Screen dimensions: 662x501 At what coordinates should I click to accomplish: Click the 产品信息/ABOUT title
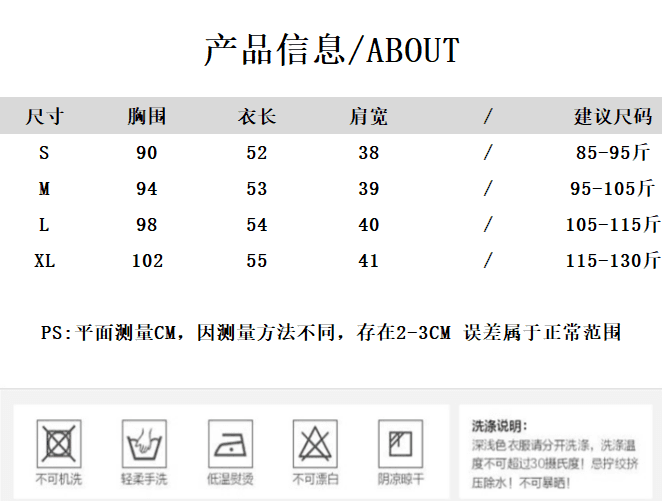332,50
